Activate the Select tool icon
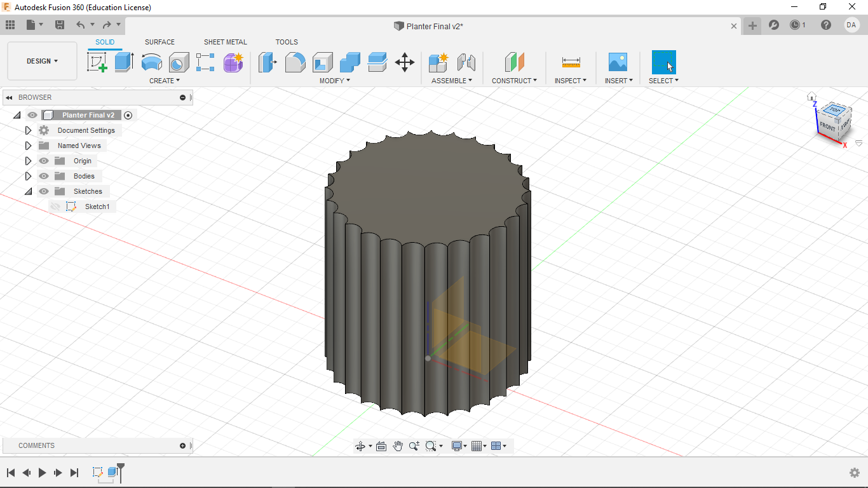The image size is (868, 488). (x=663, y=62)
